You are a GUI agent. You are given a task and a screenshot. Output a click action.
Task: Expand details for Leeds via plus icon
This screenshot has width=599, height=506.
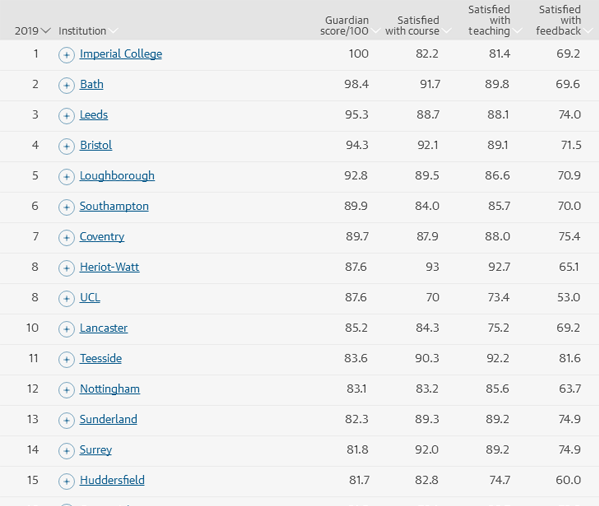click(x=66, y=116)
